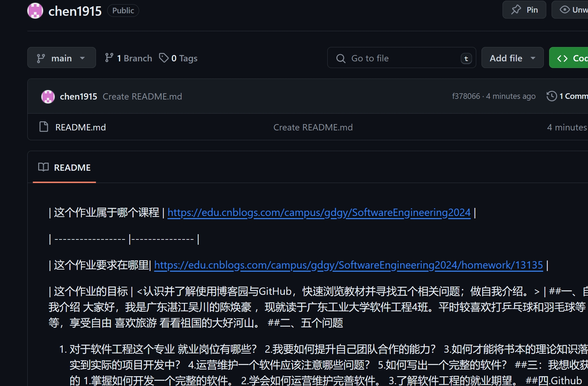Screen dimensions: 588x386
Task: Click the eye watch icon
Action: 565,9
